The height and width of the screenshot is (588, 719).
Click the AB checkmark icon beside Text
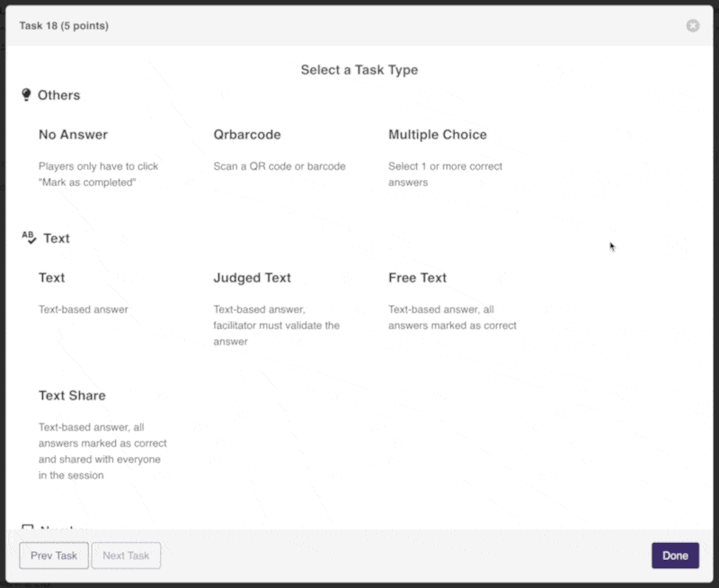coord(28,237)
